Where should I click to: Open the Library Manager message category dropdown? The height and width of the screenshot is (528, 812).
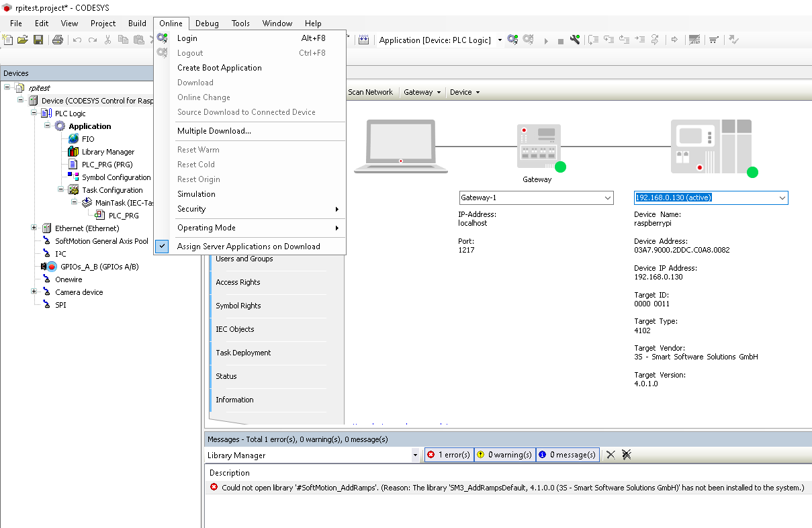click(x=416, y=455)
